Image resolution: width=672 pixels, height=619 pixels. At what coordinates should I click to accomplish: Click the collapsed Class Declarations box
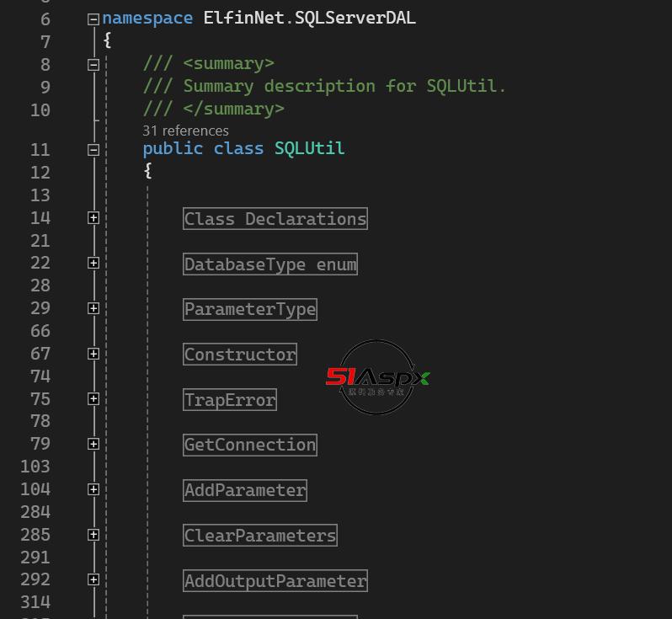click(275, 219)
